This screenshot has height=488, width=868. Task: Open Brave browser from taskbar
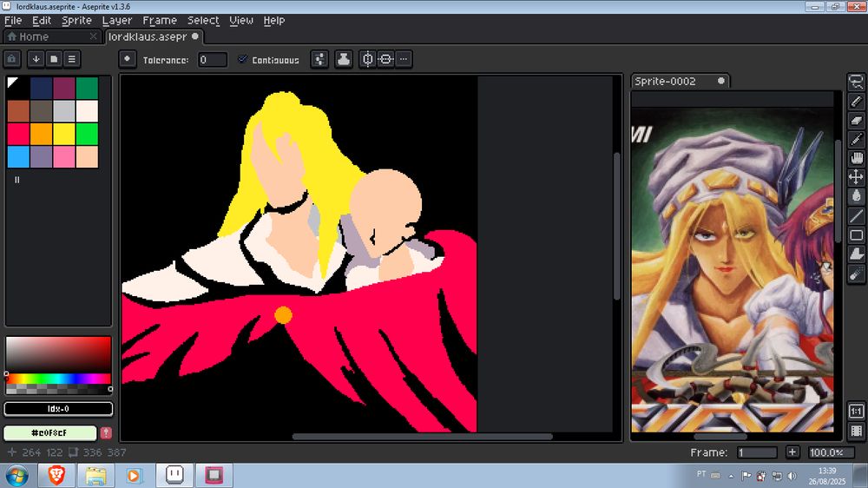[x=56, y=475]
